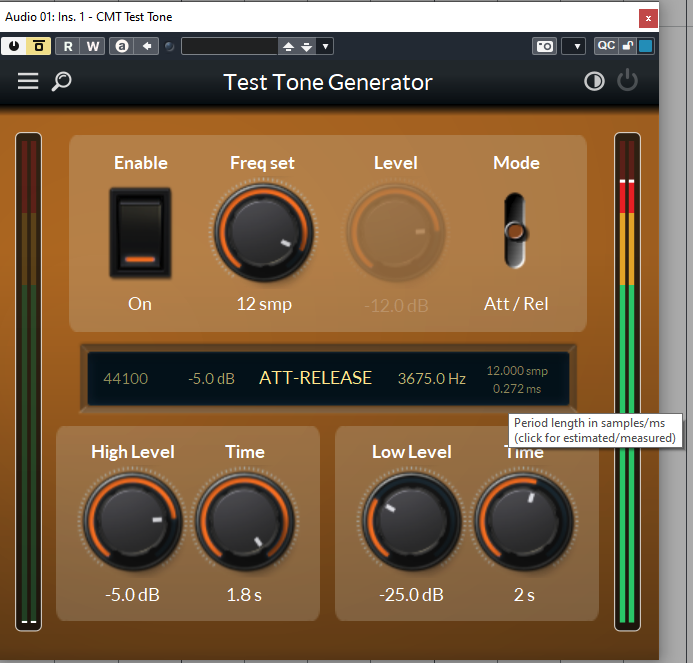Click the camera snapshot icon

pyautogui.click(x=544, y=46)
